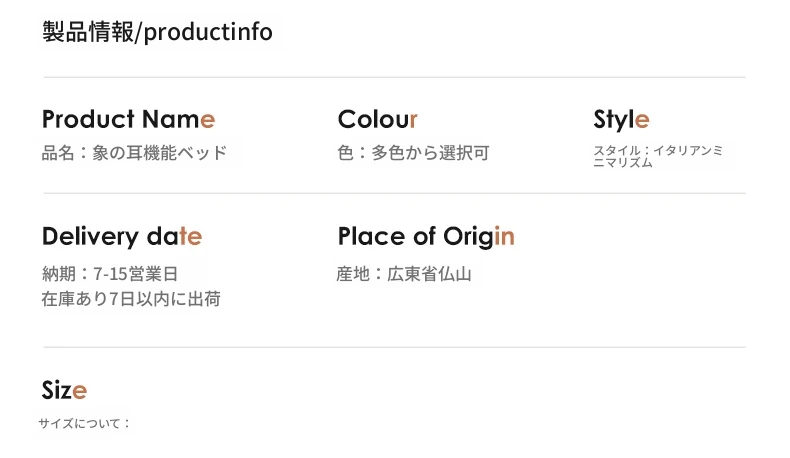The height and width of the screenshot is (458, 790).
Task: Click the orange 'in' of Origin
Action: click(x=504, y=236)
